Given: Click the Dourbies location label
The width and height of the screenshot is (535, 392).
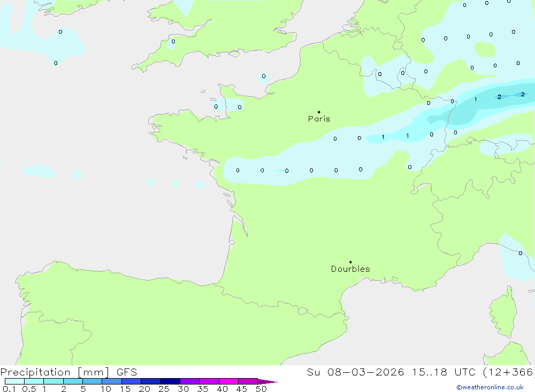Looking at the screenshot, I should click(x=350, y=269).
